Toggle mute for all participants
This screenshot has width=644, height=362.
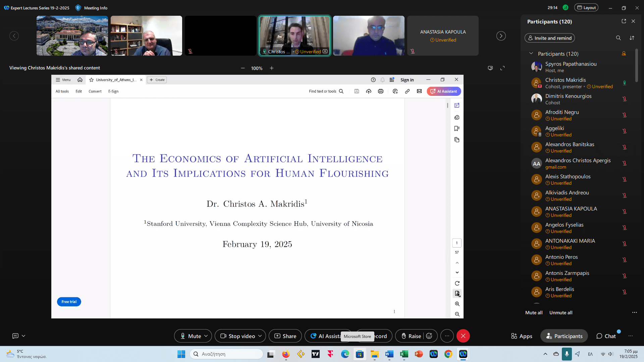(534, 312)
